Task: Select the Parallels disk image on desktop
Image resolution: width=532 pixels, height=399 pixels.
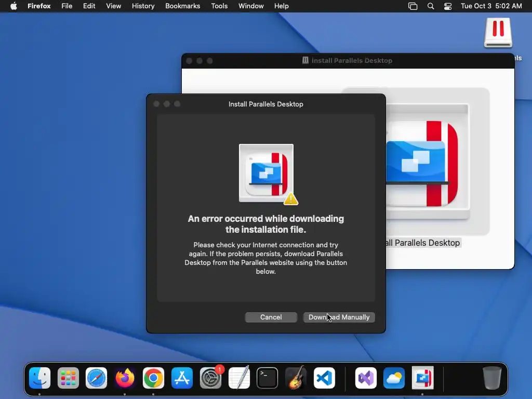Action: (x=498, y=33)
